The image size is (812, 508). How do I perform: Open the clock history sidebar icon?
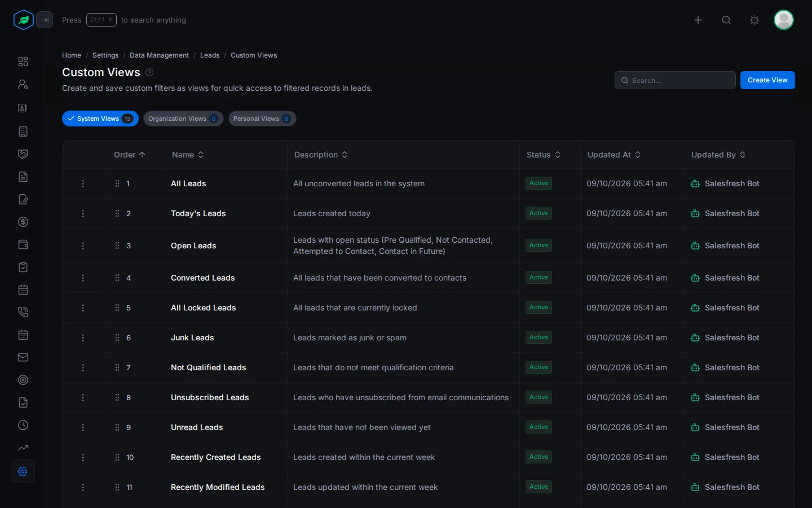(23, 425)
